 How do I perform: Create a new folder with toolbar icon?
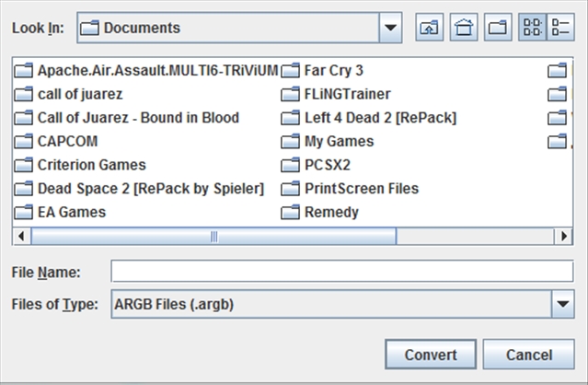point(499,28)
